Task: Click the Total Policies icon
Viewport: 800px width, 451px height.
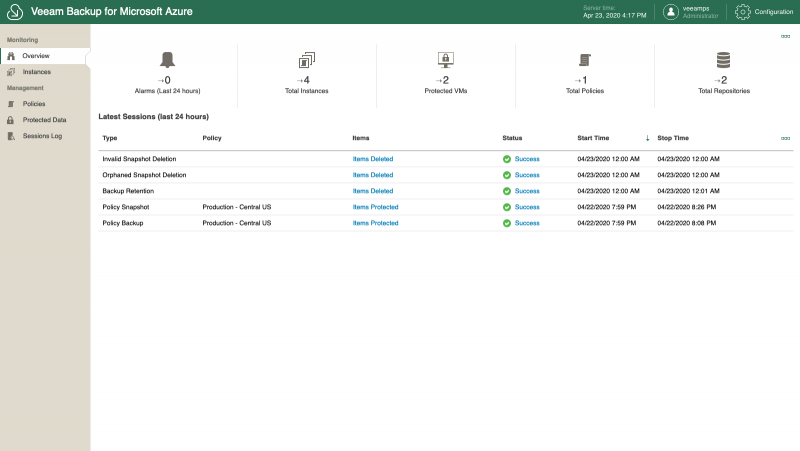Action: pos(584,60)
